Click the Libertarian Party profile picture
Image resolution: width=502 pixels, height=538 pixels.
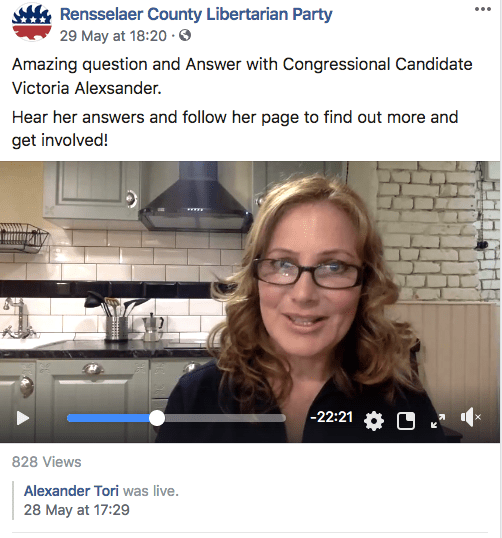click(x=32, y=23)
